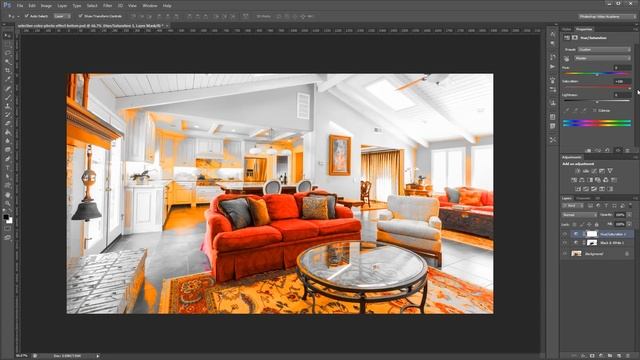The width and height of the screenshot is (640, 360).
Task: Click the Lightness slider handle
Action: (x=597, y=102)
